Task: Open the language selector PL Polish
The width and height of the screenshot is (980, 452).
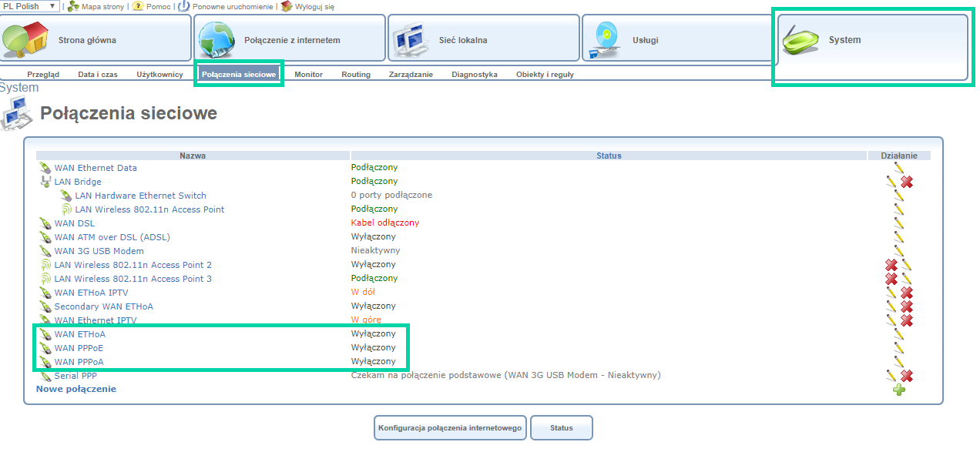Action: (x=30, y=6)
